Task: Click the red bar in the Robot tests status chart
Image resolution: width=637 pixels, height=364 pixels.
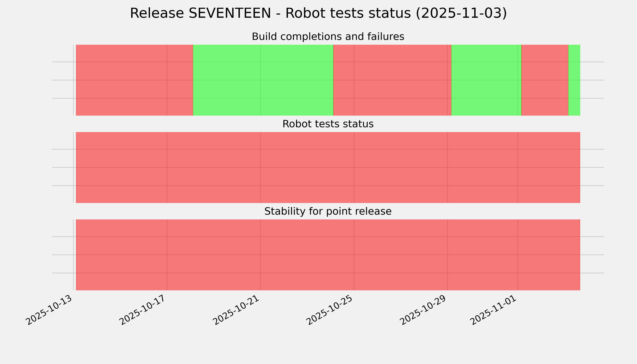Action: (328, 167)
